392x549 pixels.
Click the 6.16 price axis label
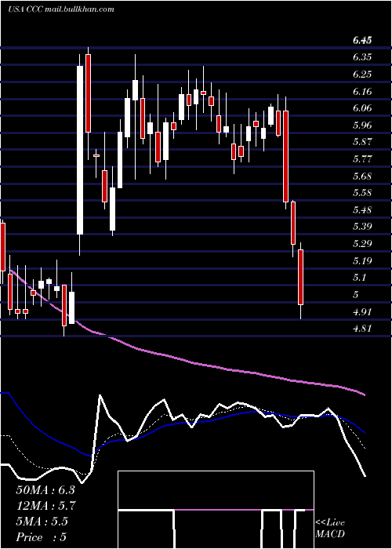pyautogui.click(x=362, y=92)
